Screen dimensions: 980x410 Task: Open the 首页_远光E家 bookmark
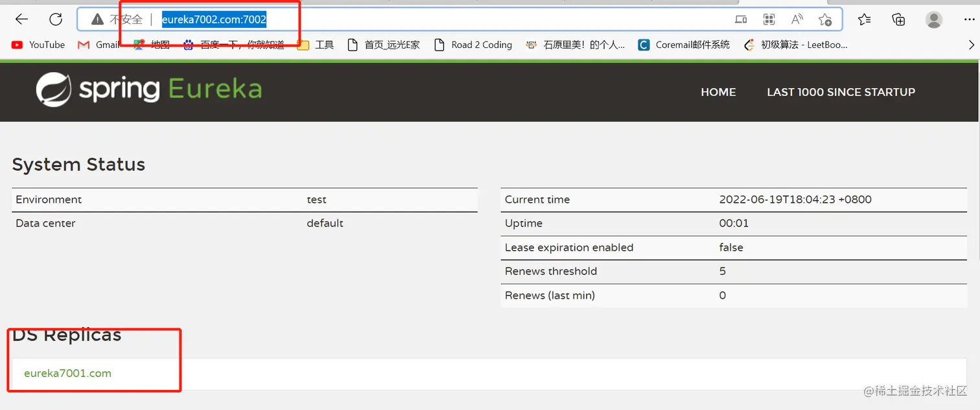[x=384, y=45]
